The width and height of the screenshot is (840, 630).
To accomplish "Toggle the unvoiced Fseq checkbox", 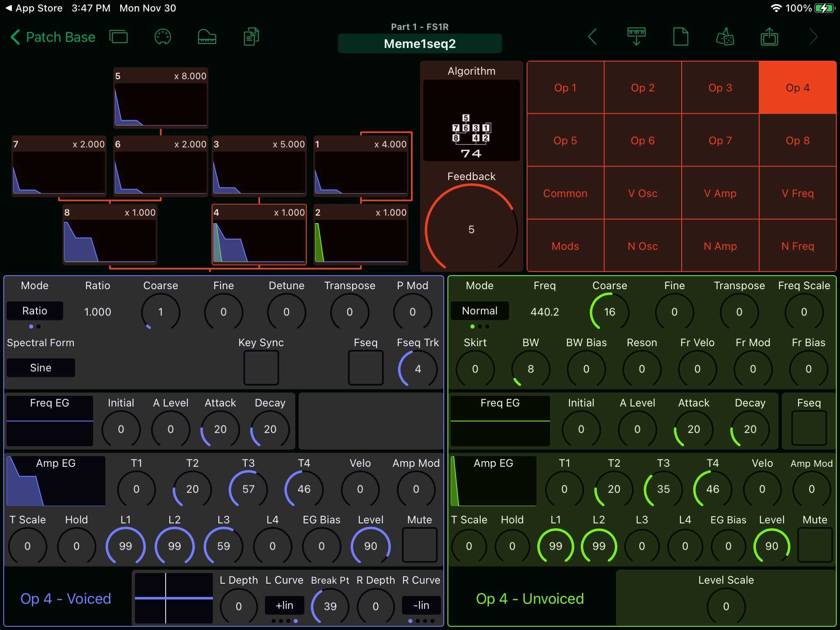I will pyautogui.click(x=809, y=428).
